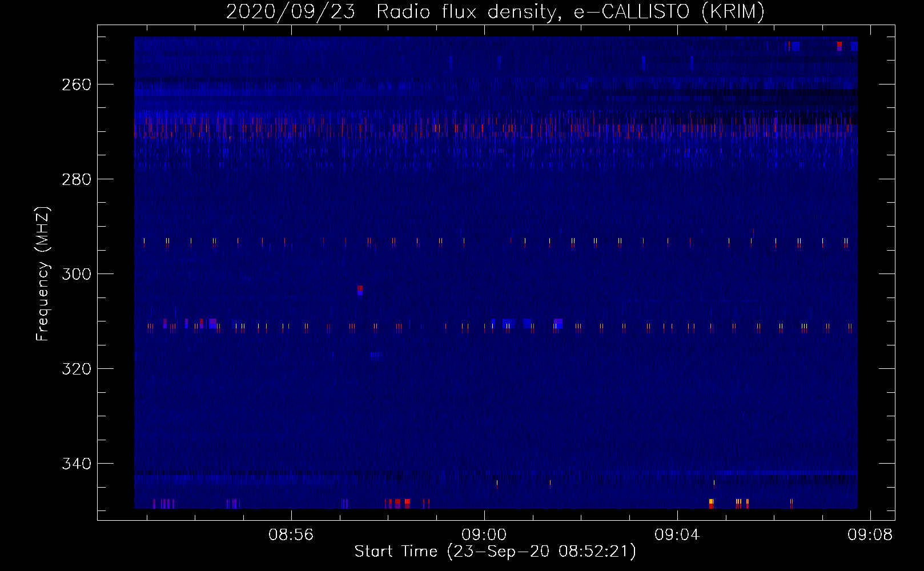Click the plot title "Radio flux density, e-CALLISTO (KRIM)"
This screenshot has width=924, height=571.
(x=571, y=12)
